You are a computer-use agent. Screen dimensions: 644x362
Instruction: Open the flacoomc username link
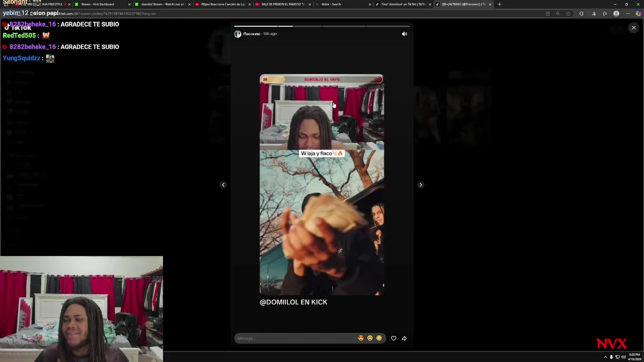252,34
